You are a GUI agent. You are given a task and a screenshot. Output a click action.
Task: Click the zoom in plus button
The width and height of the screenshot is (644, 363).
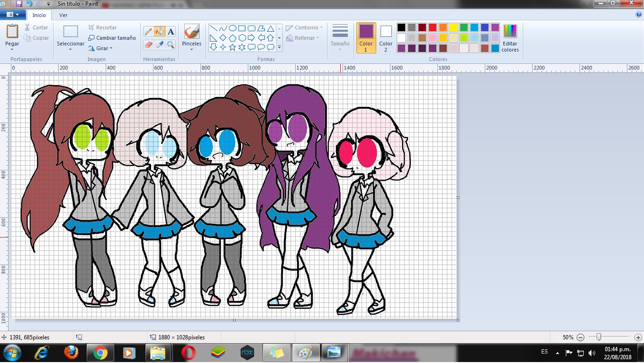tap(638, 337)
